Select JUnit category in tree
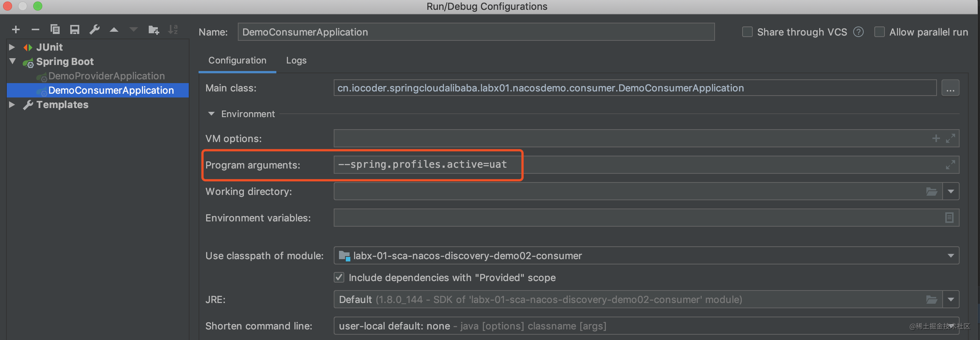The width and height of the screenshot is (980, 340). 49,47
